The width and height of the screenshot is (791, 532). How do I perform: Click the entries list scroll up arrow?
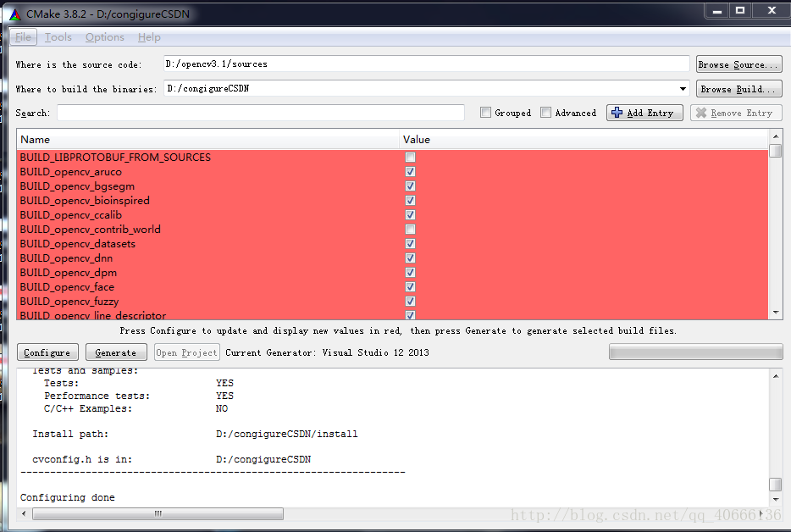click(776, 136)
